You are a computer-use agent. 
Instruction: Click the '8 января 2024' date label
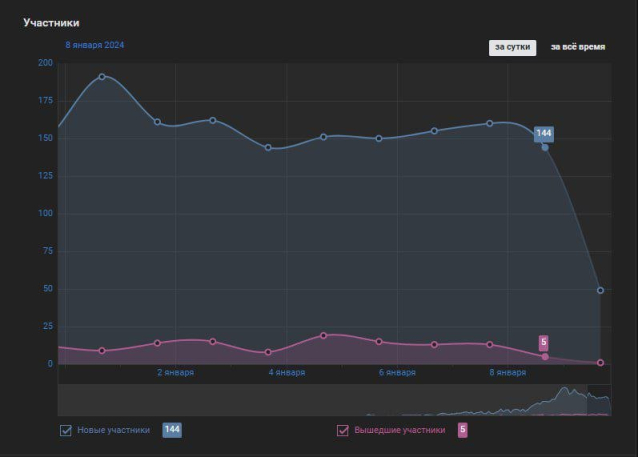(x=95, y=45)
